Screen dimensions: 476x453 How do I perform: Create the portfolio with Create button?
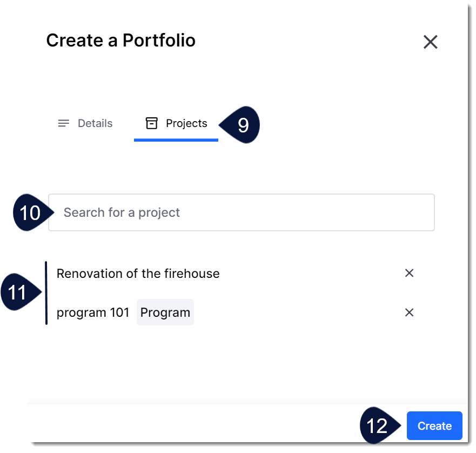click(434, 425)
